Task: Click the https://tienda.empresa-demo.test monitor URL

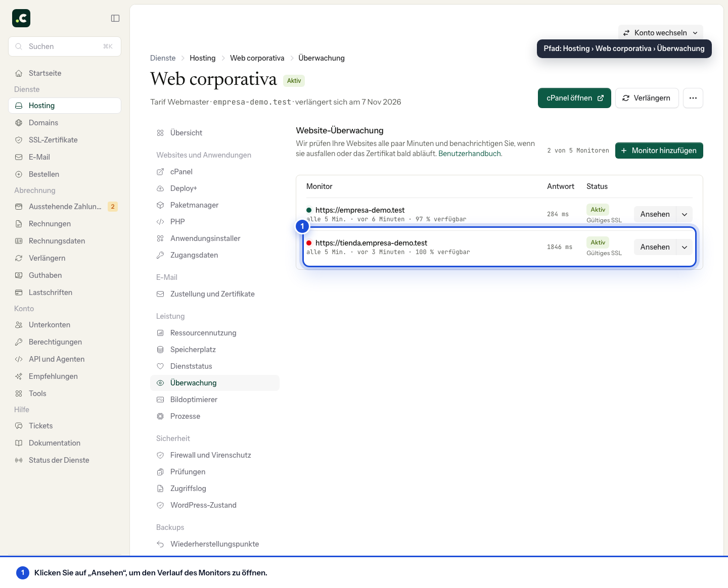Action: tap(371, 243)
